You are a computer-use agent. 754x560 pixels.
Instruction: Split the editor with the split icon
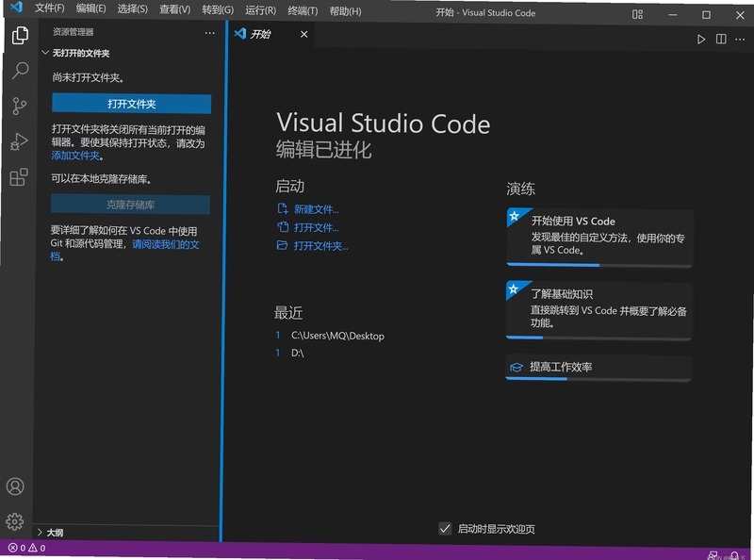coord(721,39)
